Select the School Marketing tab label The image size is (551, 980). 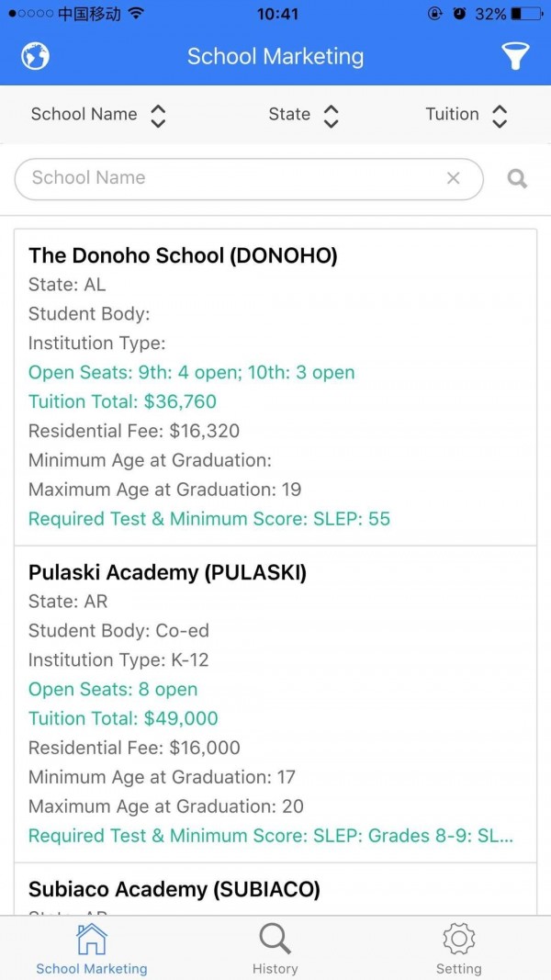(x=92, y=969)
